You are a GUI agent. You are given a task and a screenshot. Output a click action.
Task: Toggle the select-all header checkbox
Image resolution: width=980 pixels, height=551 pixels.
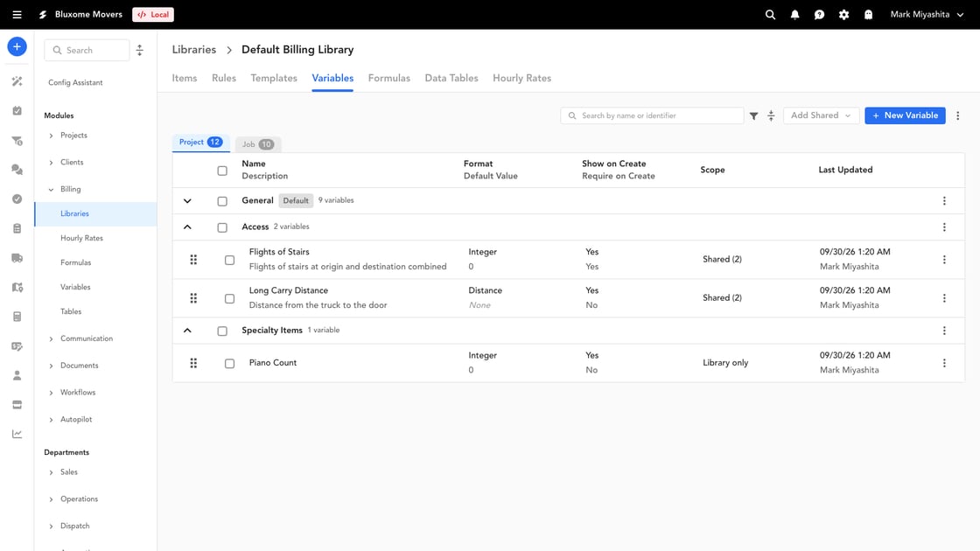tap(222, 171)
